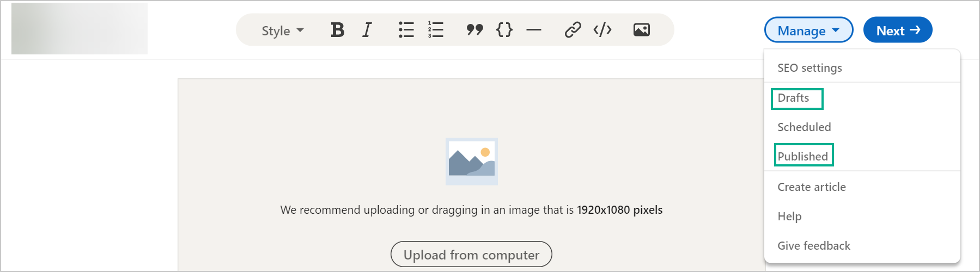
Task: Select Published in the Manage menu
Action: pyautogui.click(x=862, y=157)
